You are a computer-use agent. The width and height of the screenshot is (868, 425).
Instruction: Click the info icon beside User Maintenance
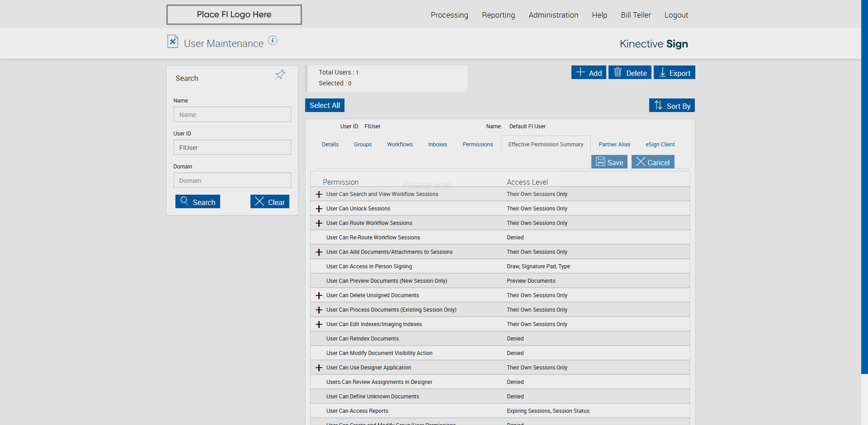pyautogui.click(x=273, y=41)
